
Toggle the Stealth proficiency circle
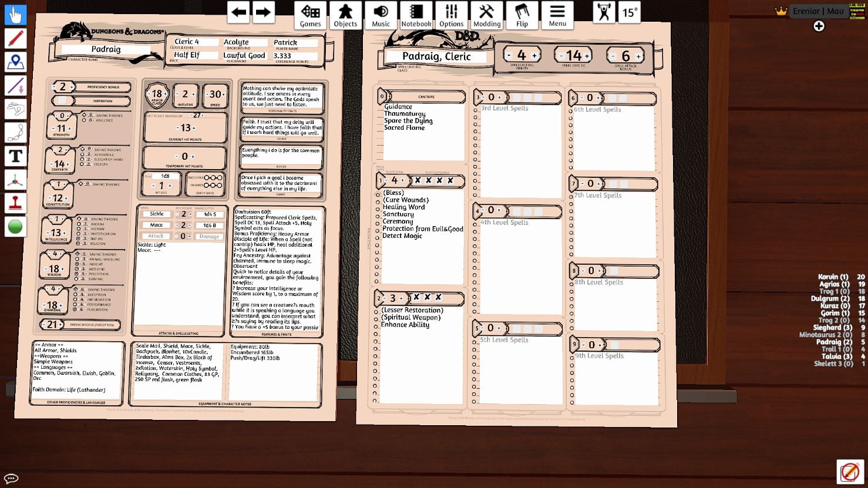tap(82, 164)
